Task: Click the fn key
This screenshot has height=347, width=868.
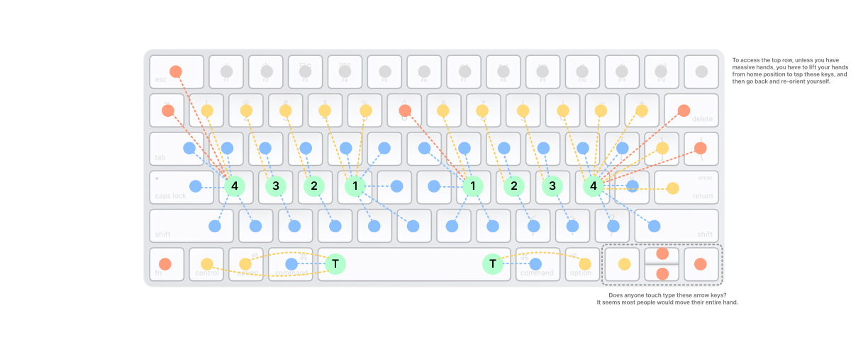Action: (167, 264)
